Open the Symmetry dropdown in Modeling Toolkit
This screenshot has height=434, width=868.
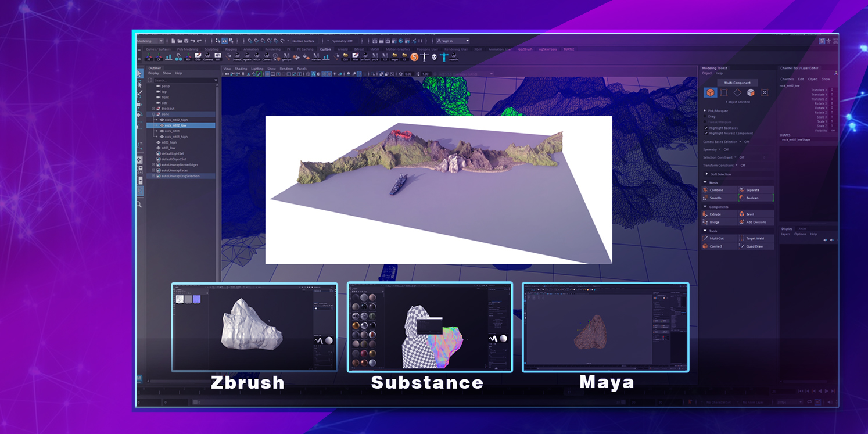(720, 149)
